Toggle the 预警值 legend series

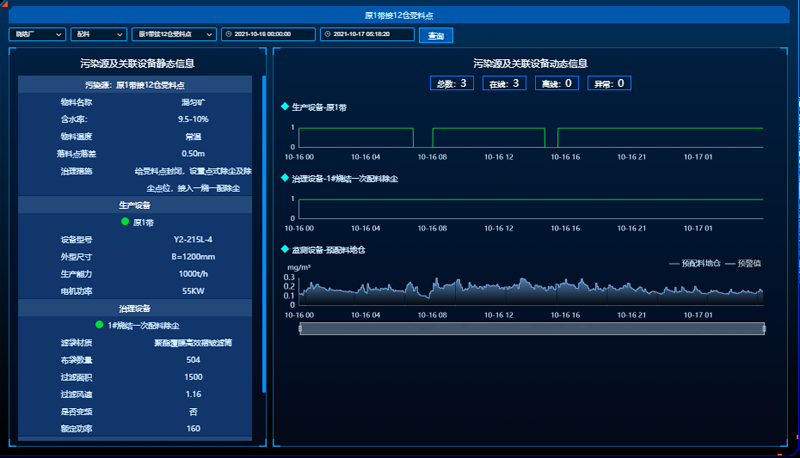(x=743, y=263)
